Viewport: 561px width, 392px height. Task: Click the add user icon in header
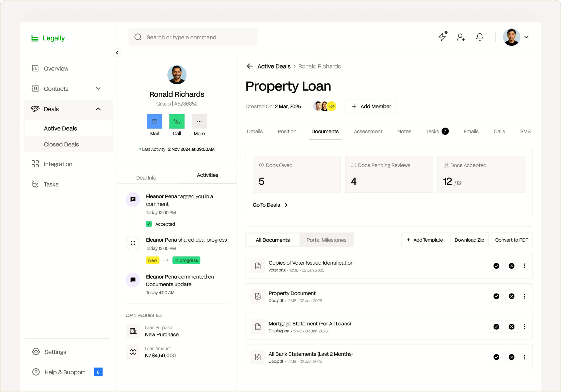(461, 37)
